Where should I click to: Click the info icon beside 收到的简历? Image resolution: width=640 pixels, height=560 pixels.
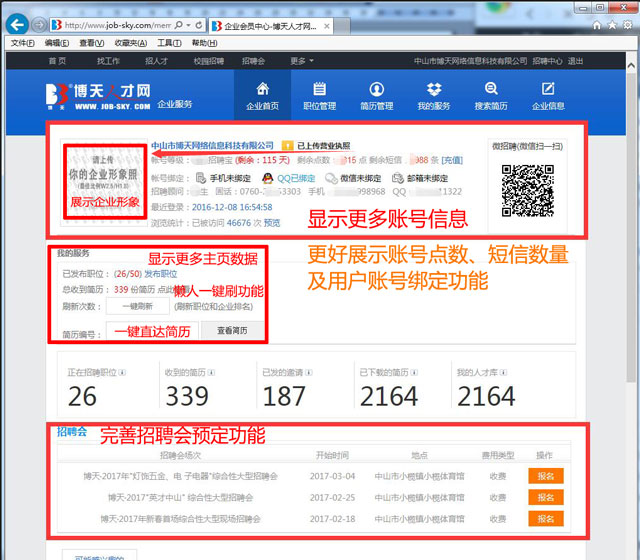(211, 373)
